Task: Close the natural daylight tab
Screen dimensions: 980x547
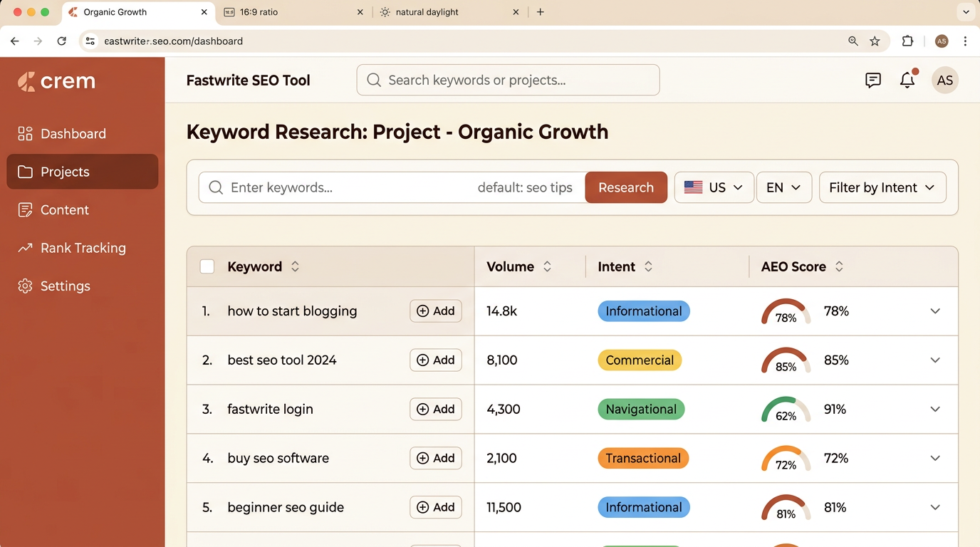Action: [516, 12]
